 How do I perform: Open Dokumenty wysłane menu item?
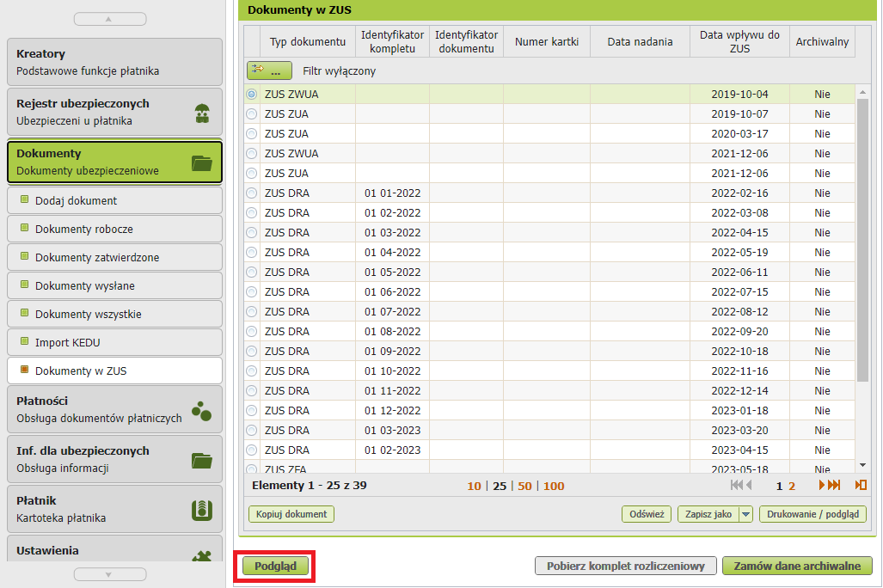(115, 285)
